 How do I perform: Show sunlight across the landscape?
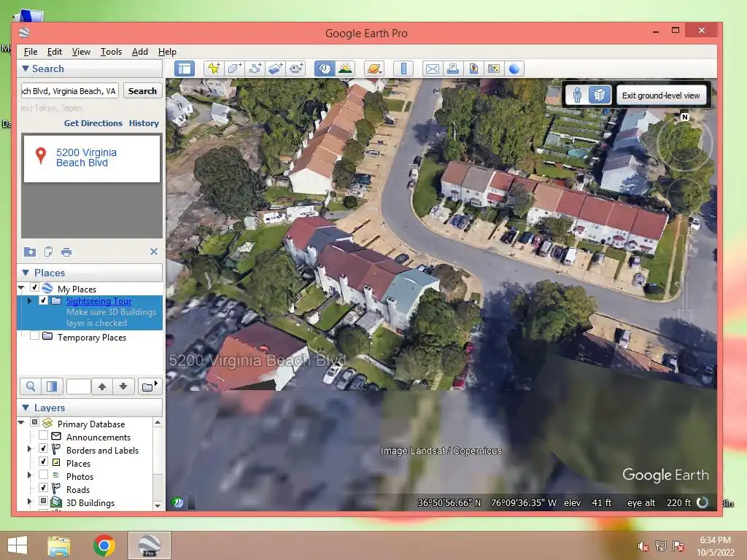coord(345,69)
